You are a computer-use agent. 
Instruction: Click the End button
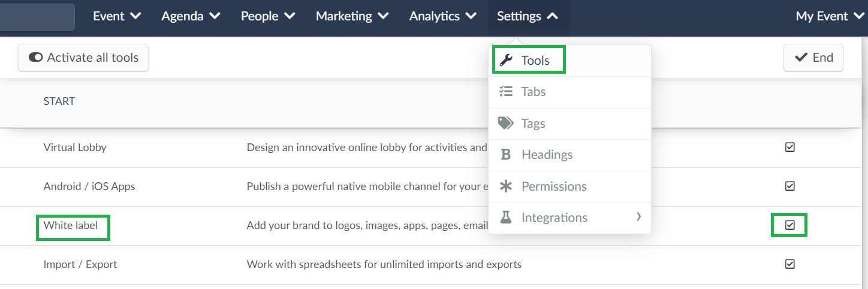click(x=813, y=58)
